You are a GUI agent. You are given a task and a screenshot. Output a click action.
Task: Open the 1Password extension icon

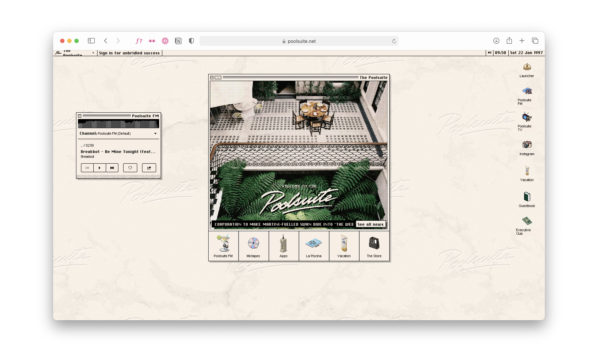click(165, 41)
